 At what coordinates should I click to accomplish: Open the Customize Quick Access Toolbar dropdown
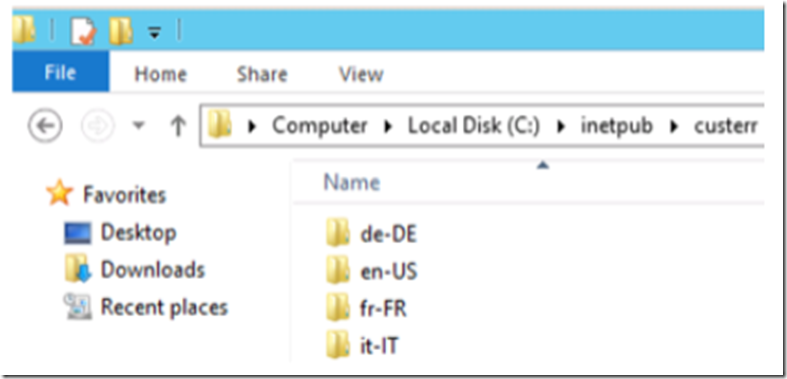click(155, 33)
